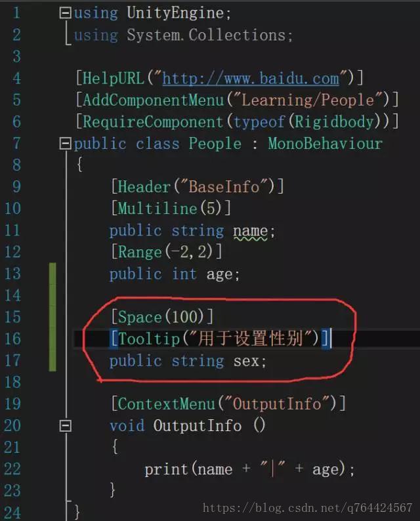Select the Tooltip attribute keyword

149,339
